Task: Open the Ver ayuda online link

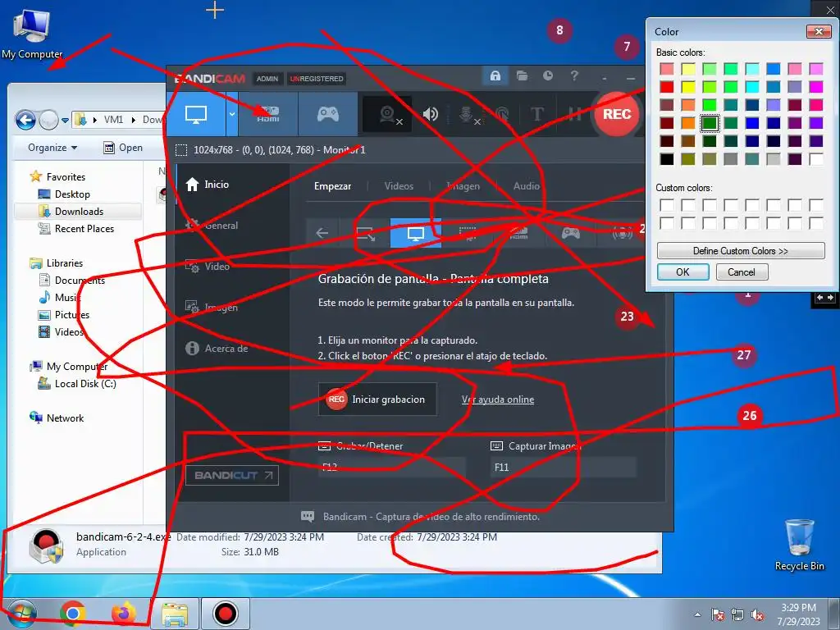Action: click(x=498, y=399)
